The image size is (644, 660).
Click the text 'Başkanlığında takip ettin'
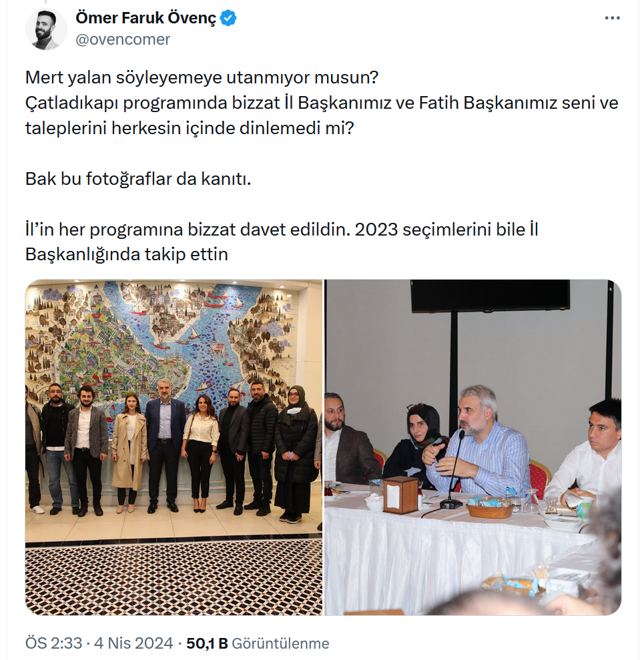pos(127,254)
